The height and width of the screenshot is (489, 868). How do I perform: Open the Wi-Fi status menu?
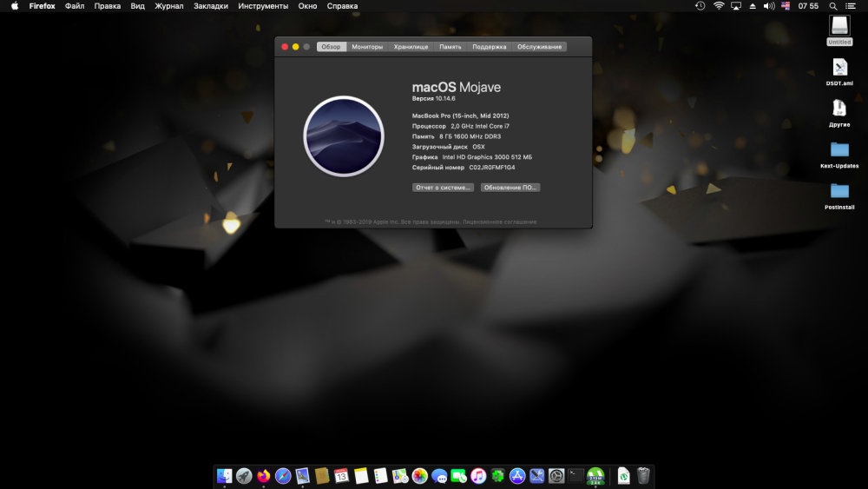pos(719,6)
